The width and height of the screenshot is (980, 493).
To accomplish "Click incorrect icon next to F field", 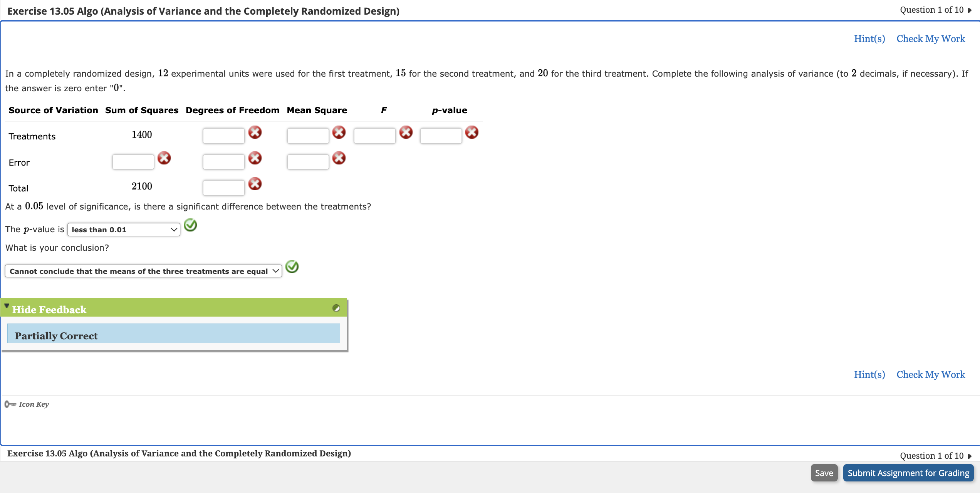I will pyautogui.click(x=406, y=132).
